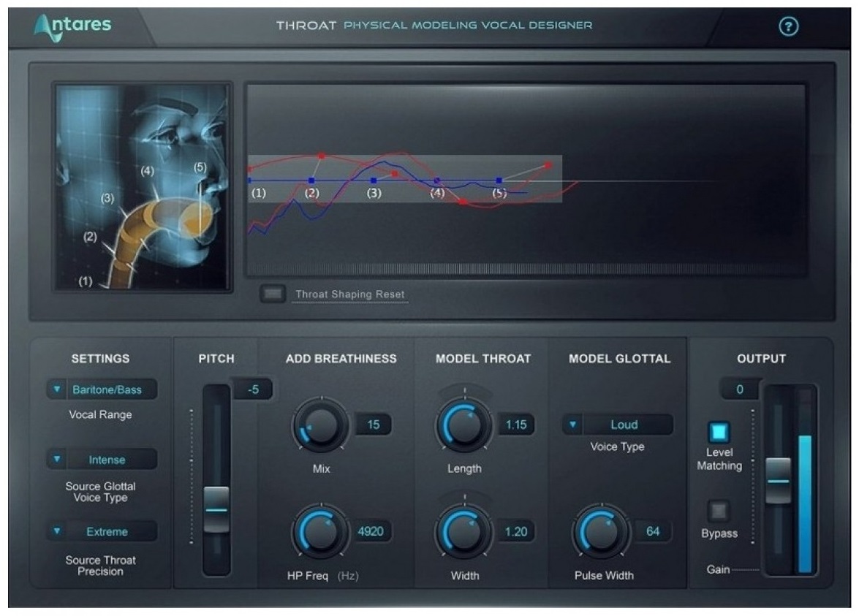Click the Model Throat Length knob
Image resolution: width=859 pixels, height=616 pixels.
(464, 425)
